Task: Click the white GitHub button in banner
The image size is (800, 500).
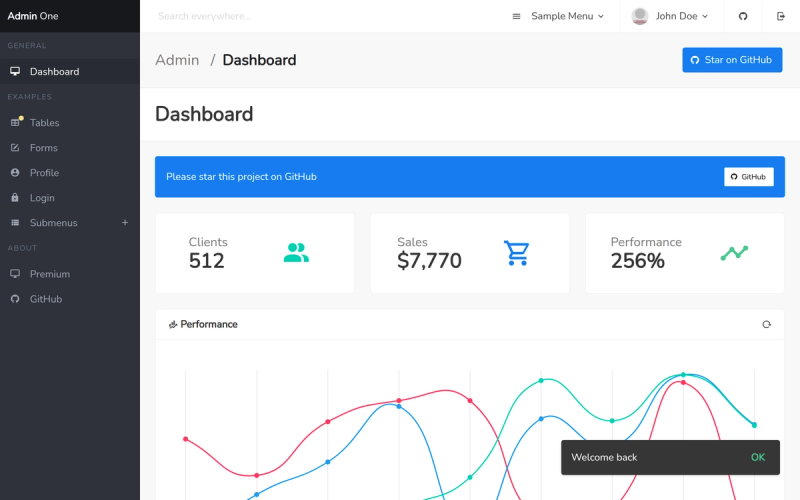Action: pos(748,177)
